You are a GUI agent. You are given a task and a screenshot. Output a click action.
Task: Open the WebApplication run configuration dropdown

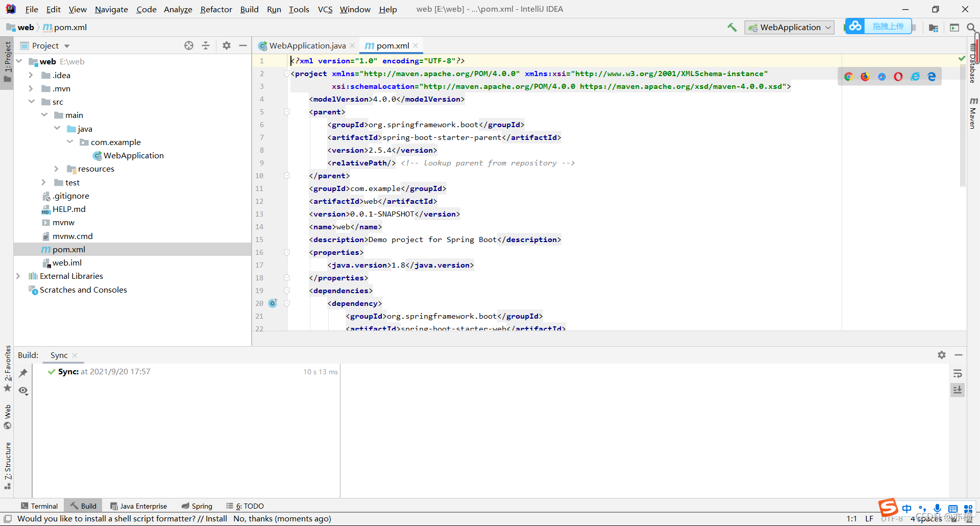tap(789, 28)
